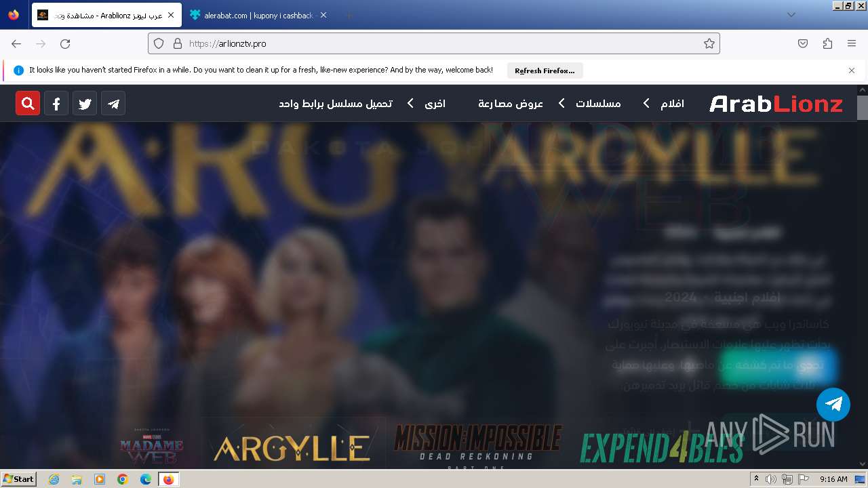Open the Telegram icon in site header
Screen dimensions: 868x488
click(113, 103)
